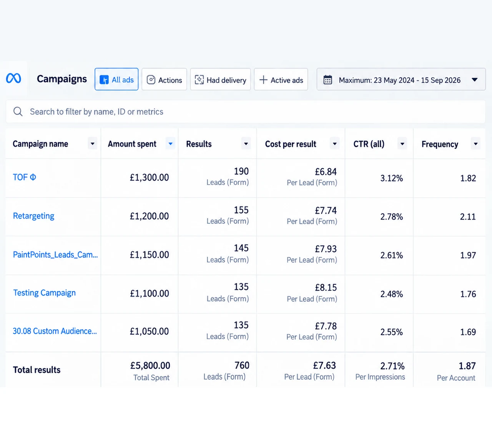492x448 pixels.
Task: Click the 2.48% CTR value
Action: 391,294
